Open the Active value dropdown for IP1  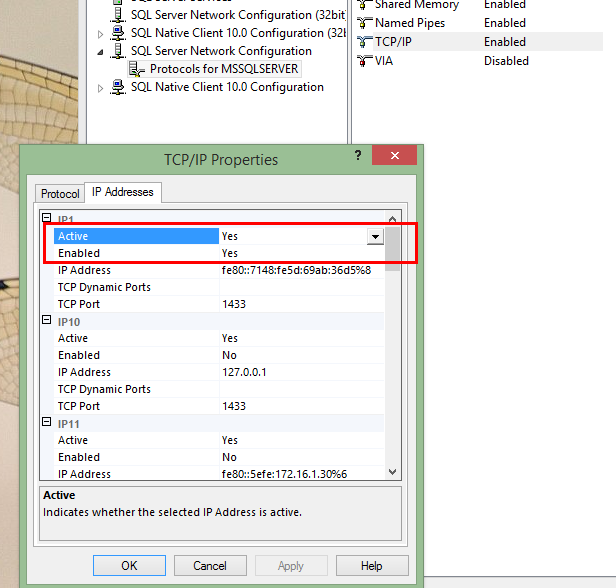point(375,237)
